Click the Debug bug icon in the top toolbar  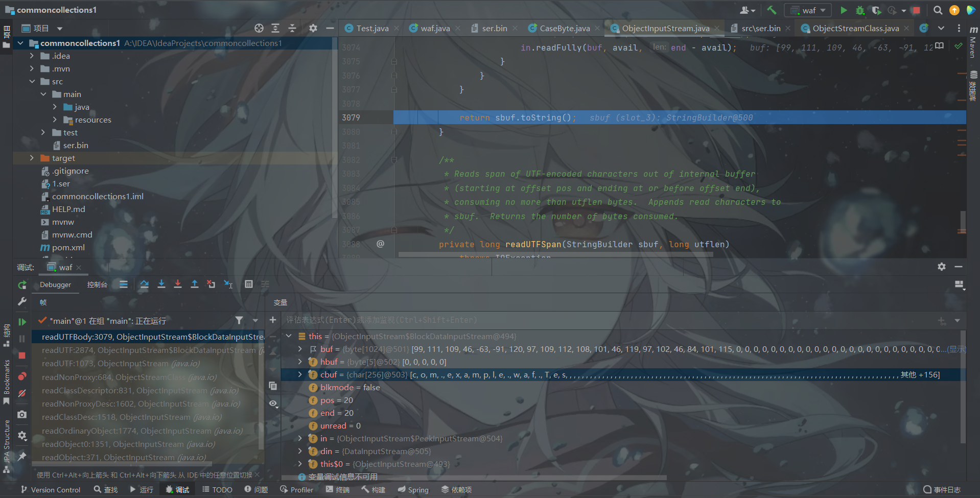pyautogui.click(x=860, y=10)
